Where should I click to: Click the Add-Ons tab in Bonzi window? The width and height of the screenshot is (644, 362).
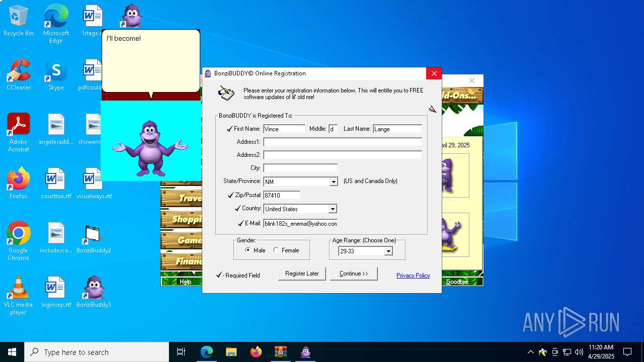(462, 95)
